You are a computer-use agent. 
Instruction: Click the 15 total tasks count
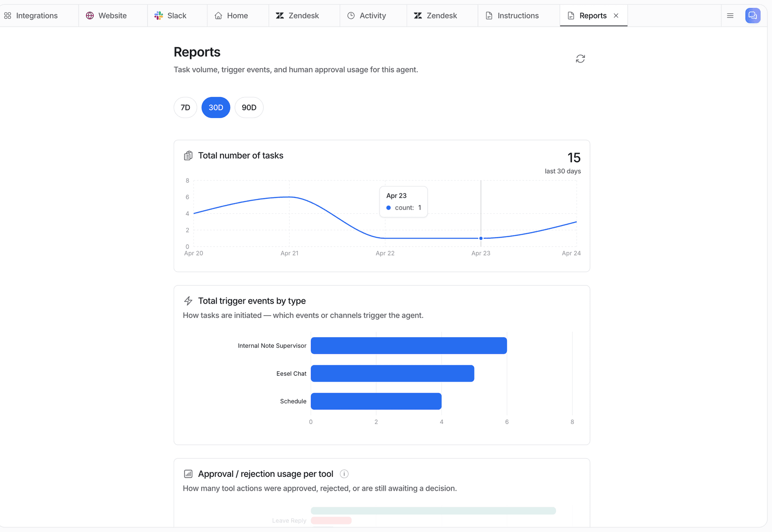click(x=574, y=158)
